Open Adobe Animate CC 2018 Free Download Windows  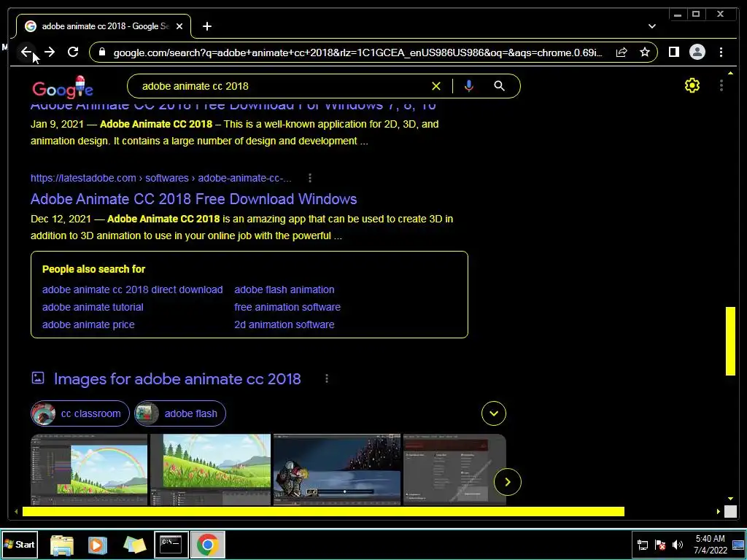(193, 199)
